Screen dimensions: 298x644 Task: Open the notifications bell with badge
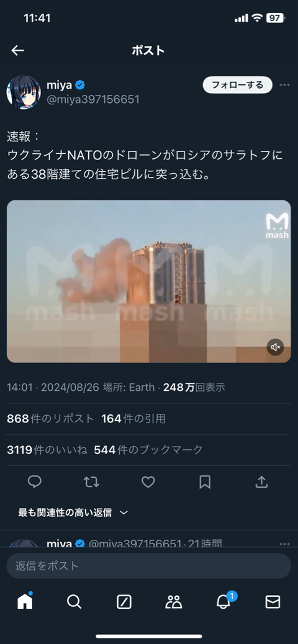pos(224,601)
